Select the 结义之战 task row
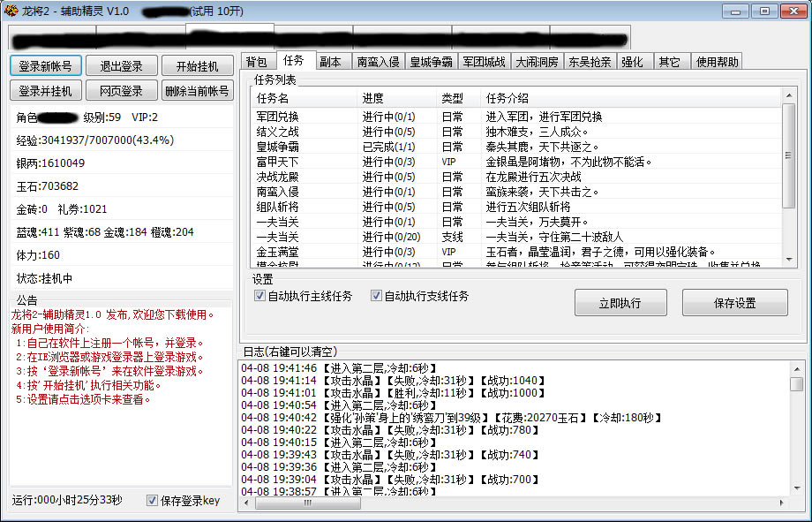This screenshot has height=522, width=812. tap(516, 132)
